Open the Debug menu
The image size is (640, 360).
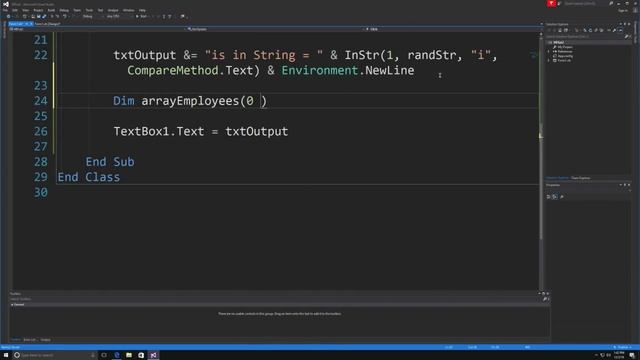[64, 10]
